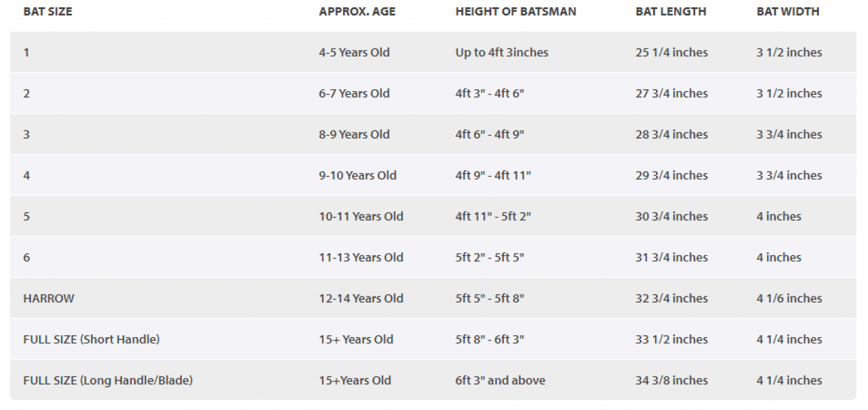Click the 33 1/2 inches length cell
Viewport: 868px width, 410px height.
coord(671,339)
